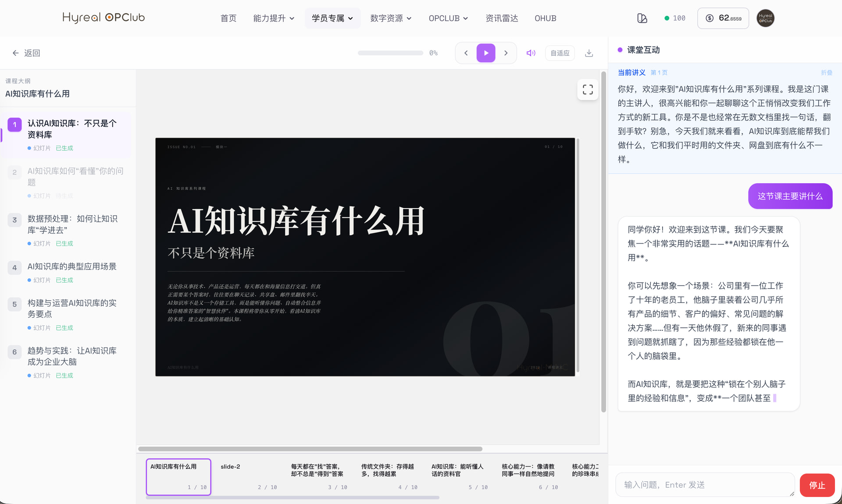Open the theme switch icon in header
The width and height of the screenshot is (842, 504).
point(642,18)
